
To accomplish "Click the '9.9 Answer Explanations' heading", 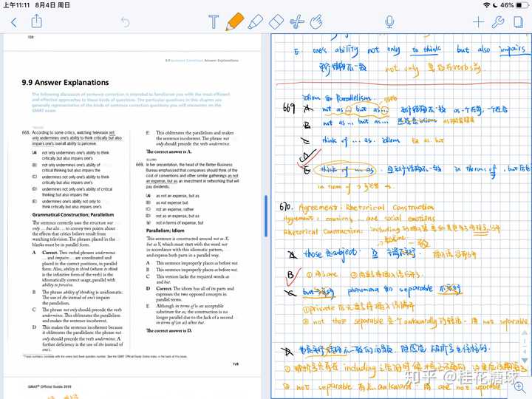I will (65, 83).
